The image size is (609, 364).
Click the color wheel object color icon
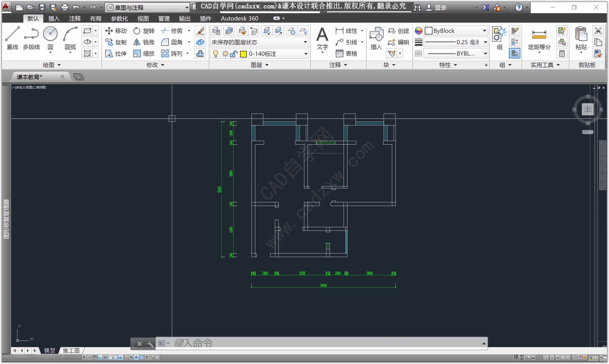click(x=418, y=31)
